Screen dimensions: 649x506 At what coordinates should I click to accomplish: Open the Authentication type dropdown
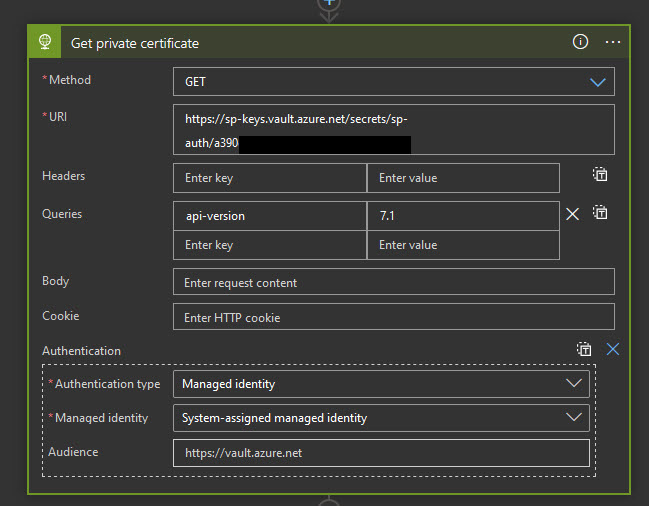[x=380, y=383]
